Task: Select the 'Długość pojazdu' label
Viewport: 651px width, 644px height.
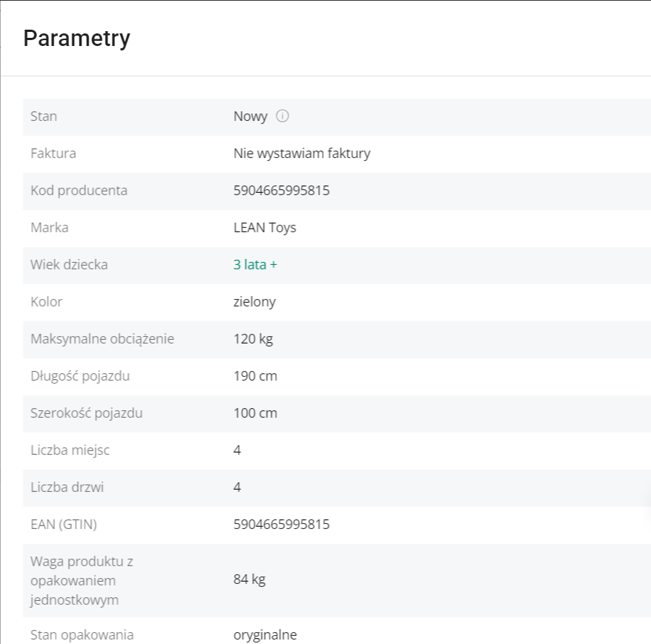Action: [80, 376]
